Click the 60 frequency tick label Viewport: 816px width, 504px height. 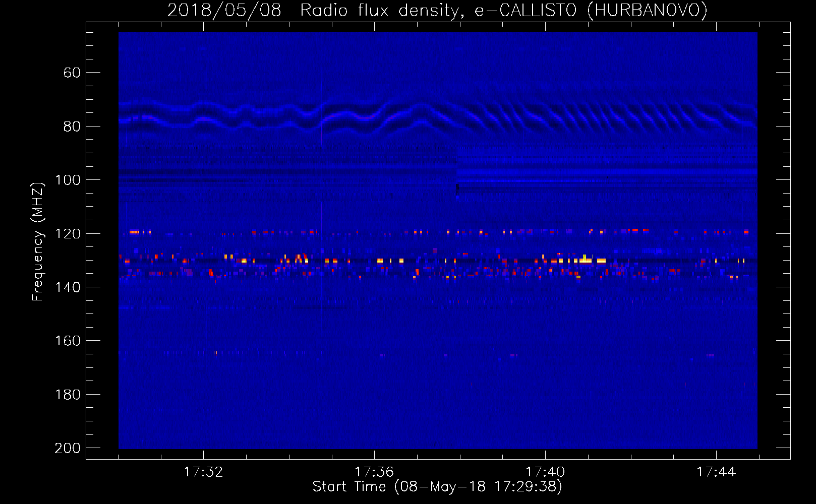point(72,73)
